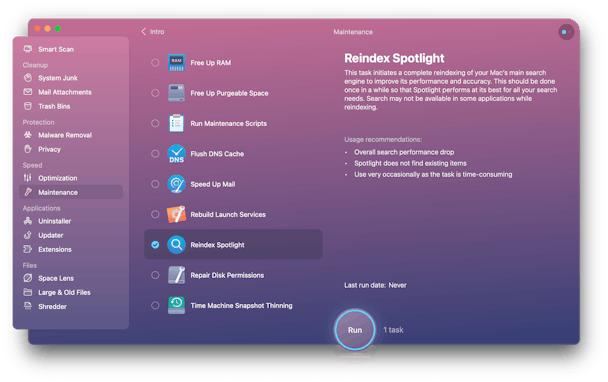
Task: Click the Free Up Purgeable Space drive icon
Action: coord(176,93)
